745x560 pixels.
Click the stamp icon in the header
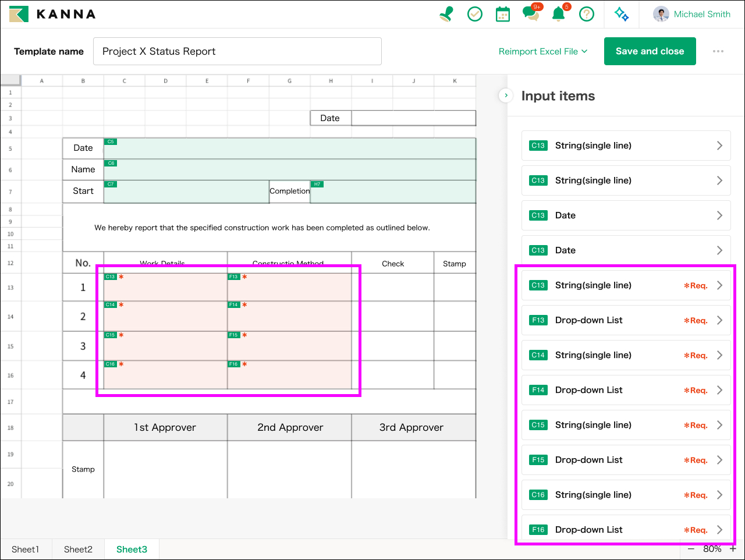(446, 14)
